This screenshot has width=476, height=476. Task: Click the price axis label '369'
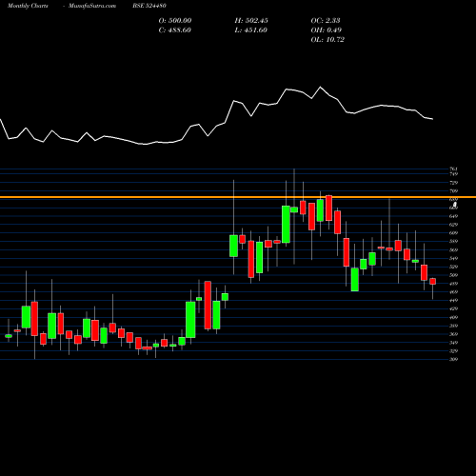(454, 334)
